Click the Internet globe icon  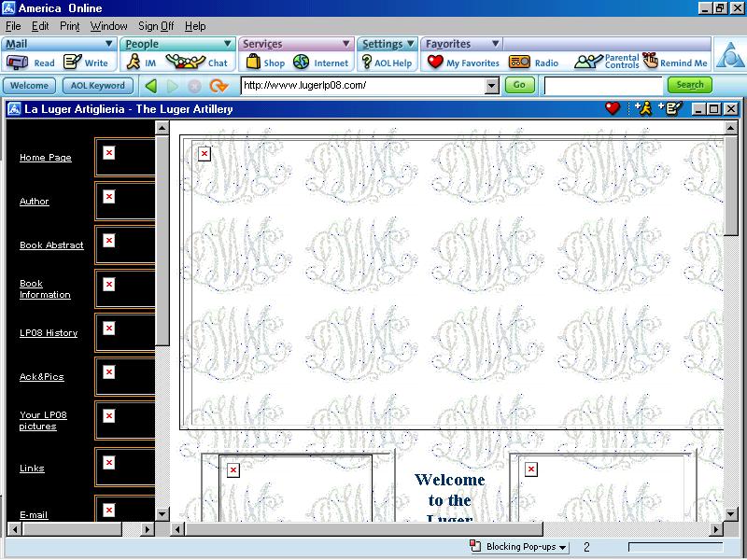tap(301, 62)
